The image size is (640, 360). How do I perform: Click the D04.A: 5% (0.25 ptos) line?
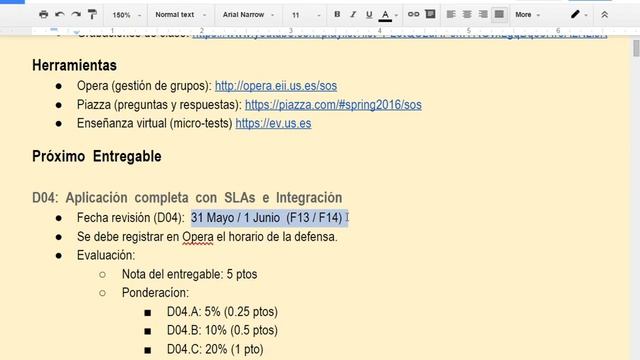coord(222,312)
